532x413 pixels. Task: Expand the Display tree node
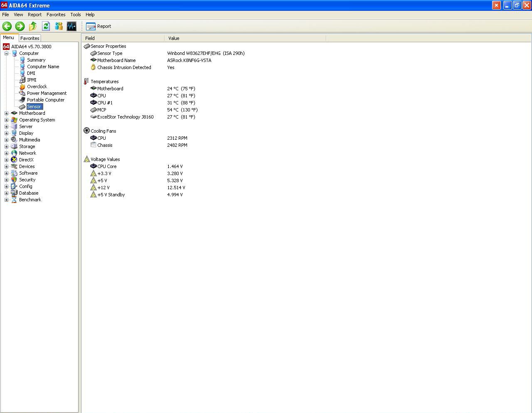[x=6, y=133]
